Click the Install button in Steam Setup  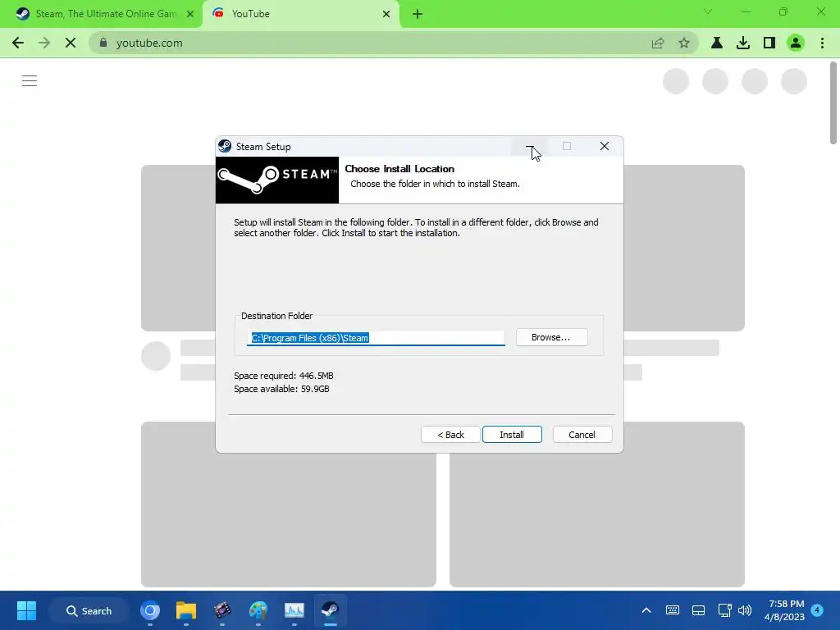tap(512, 435)
